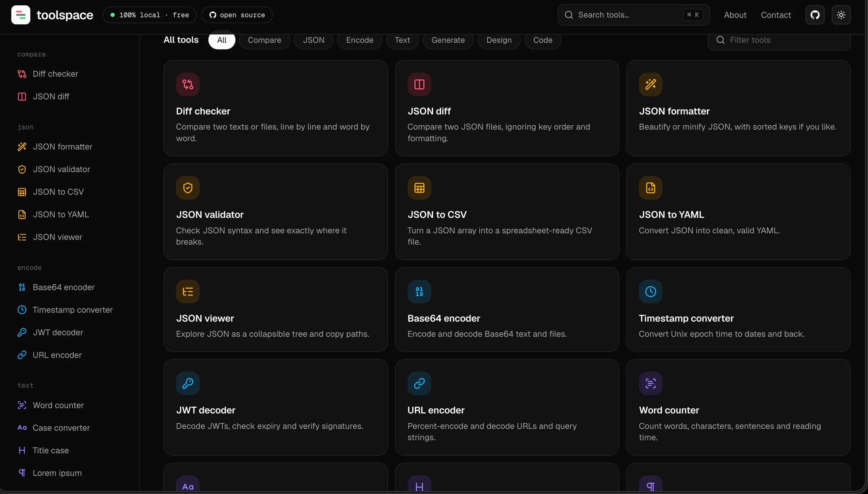Select the All filter tab
The width and height of the screenshot is (868, 494).
[221, 40]
